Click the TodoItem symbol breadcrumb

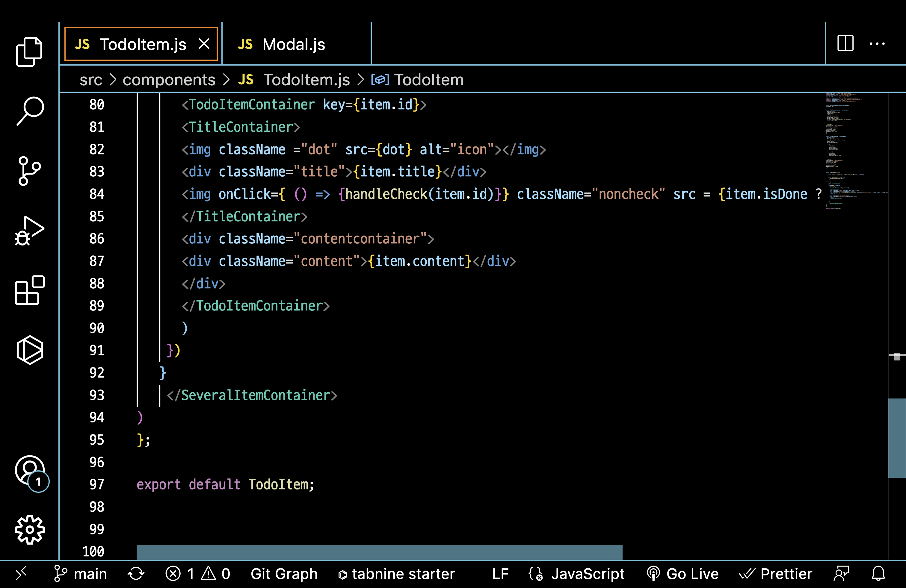(418, 80)
